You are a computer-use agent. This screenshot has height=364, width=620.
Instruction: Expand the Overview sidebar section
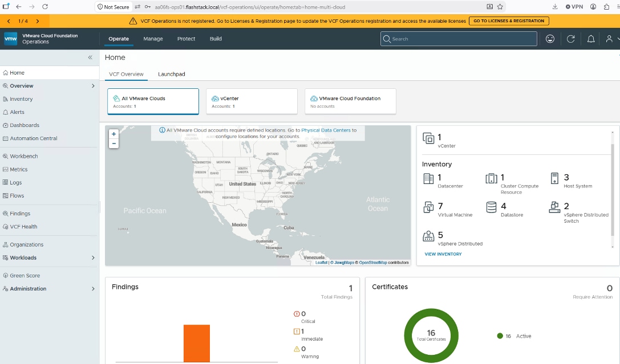coord(94,85)
